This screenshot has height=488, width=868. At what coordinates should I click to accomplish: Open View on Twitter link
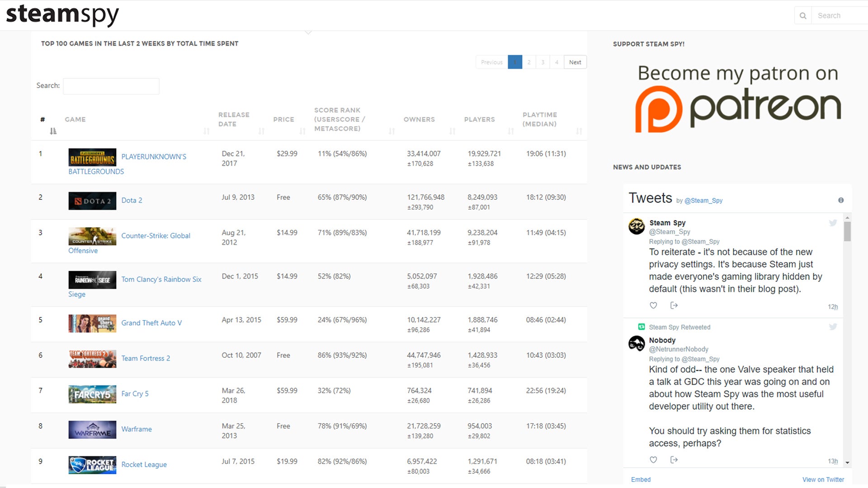click(x=823, y=479)
